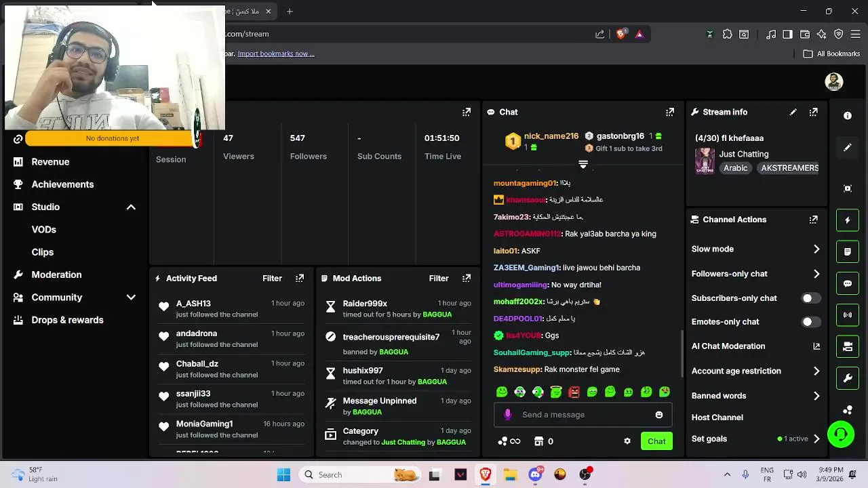Screen dimensions: 868x488
Task: Open the wrench tool icon in the right sidebar
Action: (848, 379)
